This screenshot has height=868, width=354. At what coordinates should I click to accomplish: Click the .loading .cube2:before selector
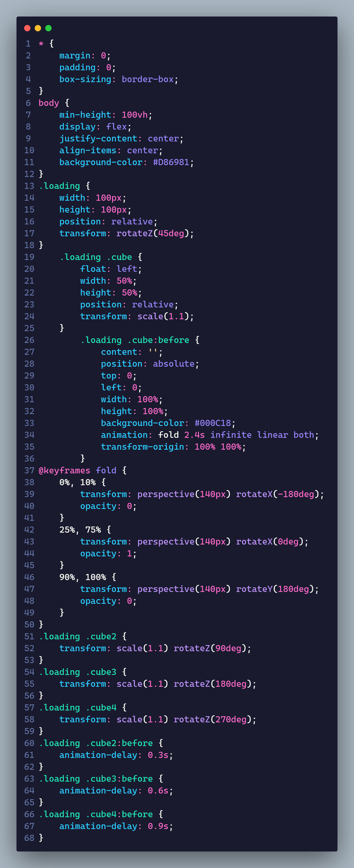coord(96,743)
